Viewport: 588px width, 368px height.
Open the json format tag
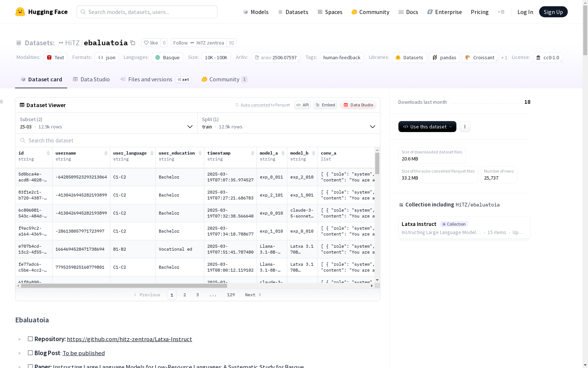coord(107,57)
